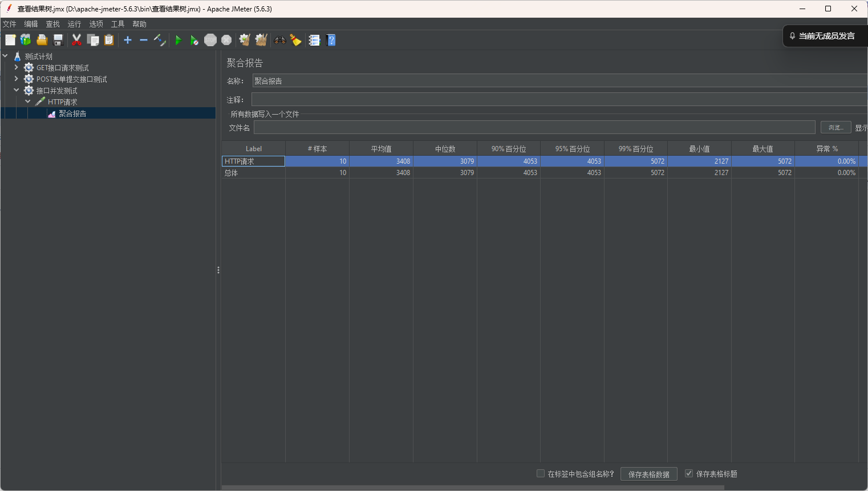Viewport: 868px width, 491px height.
Task: Collapse the 测试计划 tree root
Action: 5,56
